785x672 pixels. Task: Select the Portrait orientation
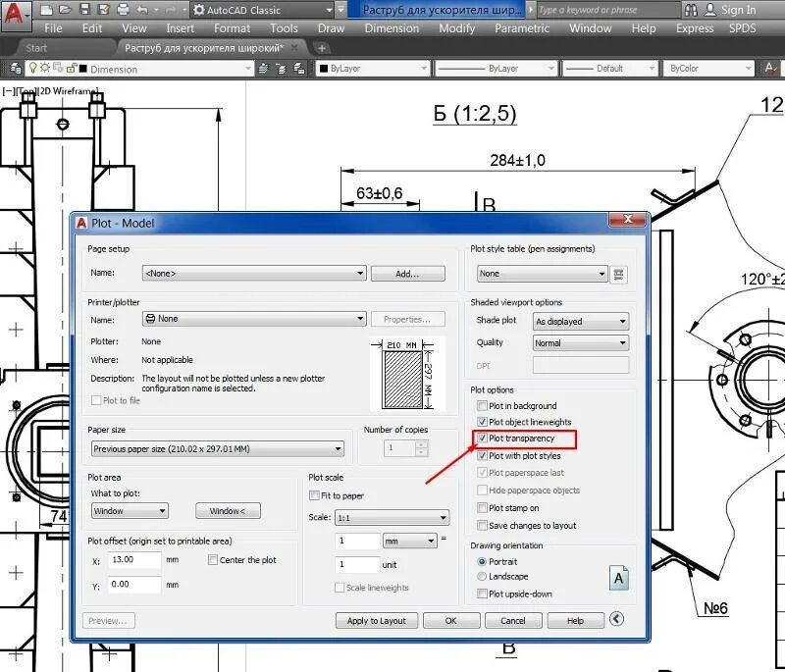[482, 561]
